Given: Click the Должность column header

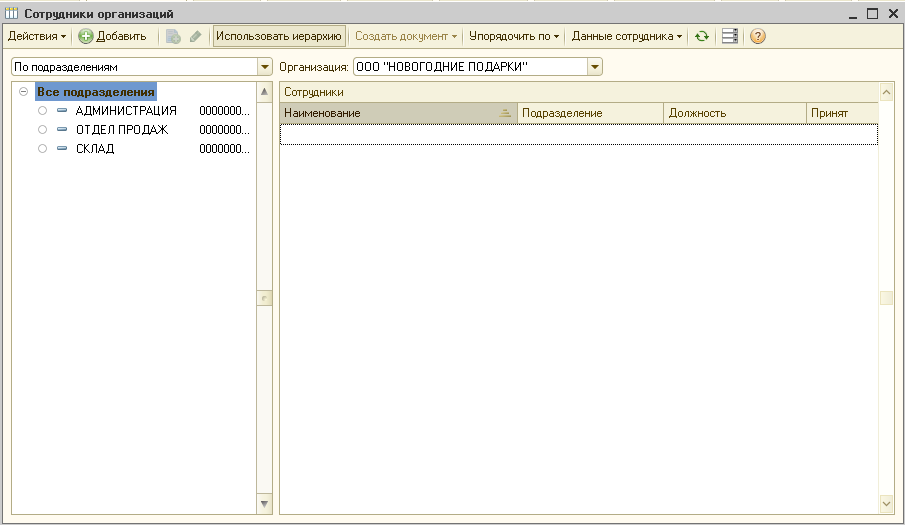Looking at the screenshot, I should [735, 113].
